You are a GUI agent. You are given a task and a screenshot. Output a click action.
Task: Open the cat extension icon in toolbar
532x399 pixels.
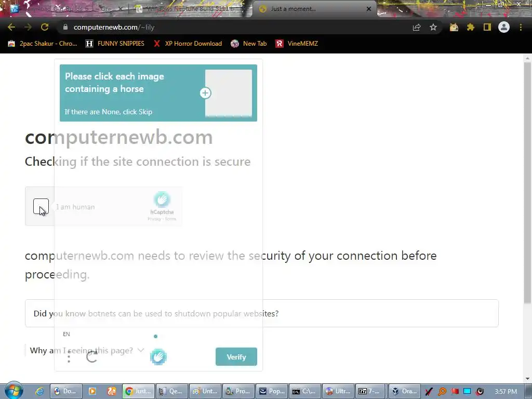(x=454, y=27)
